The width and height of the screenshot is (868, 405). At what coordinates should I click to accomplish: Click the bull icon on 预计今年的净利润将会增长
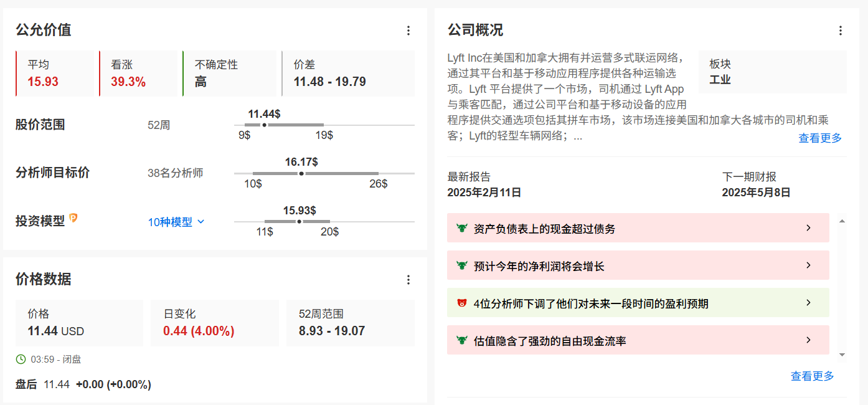[462, 265]
